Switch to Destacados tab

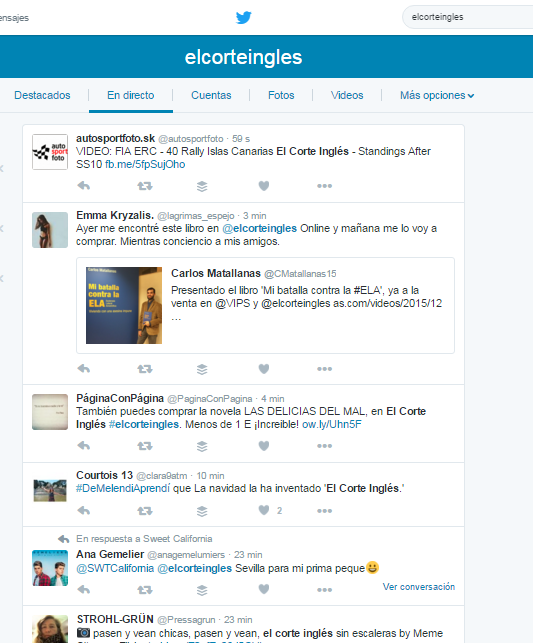click(x=42, y=95)
